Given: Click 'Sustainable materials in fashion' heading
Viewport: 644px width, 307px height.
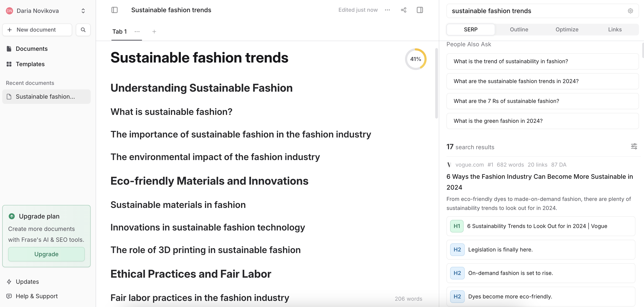Looking at the screenshot, I should click(x=178, y=205).
